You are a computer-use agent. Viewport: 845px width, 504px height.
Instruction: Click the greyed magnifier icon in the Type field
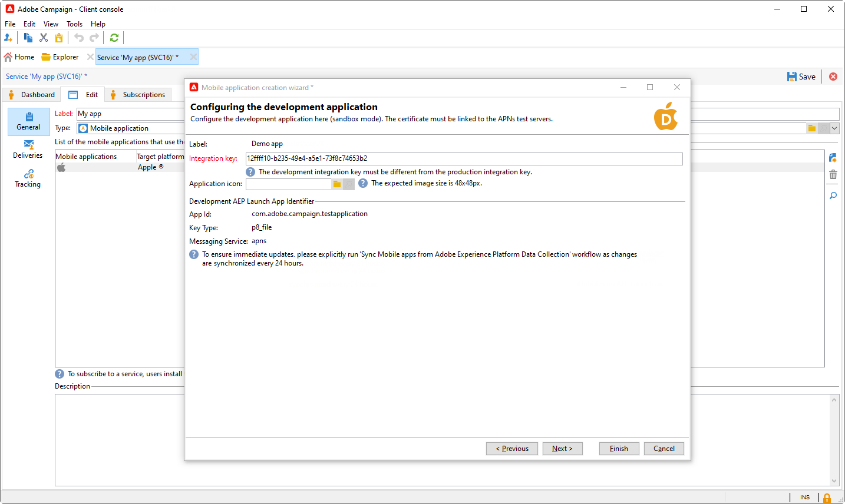coord(824,128)
